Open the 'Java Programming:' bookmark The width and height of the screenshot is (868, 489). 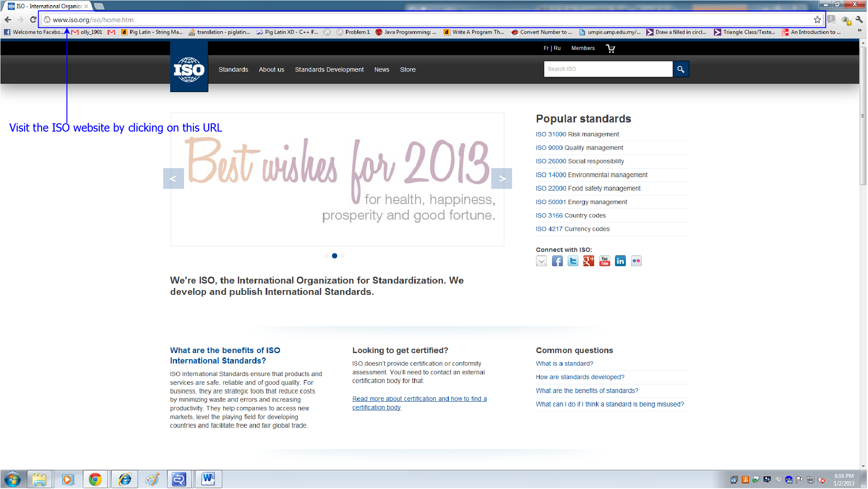click(x=405, y=32)
